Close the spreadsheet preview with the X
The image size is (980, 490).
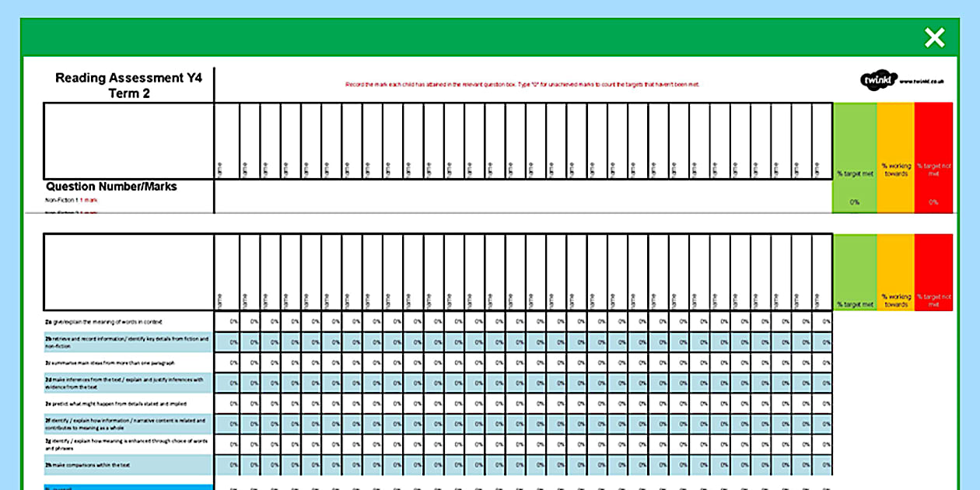tap(934, 37)
